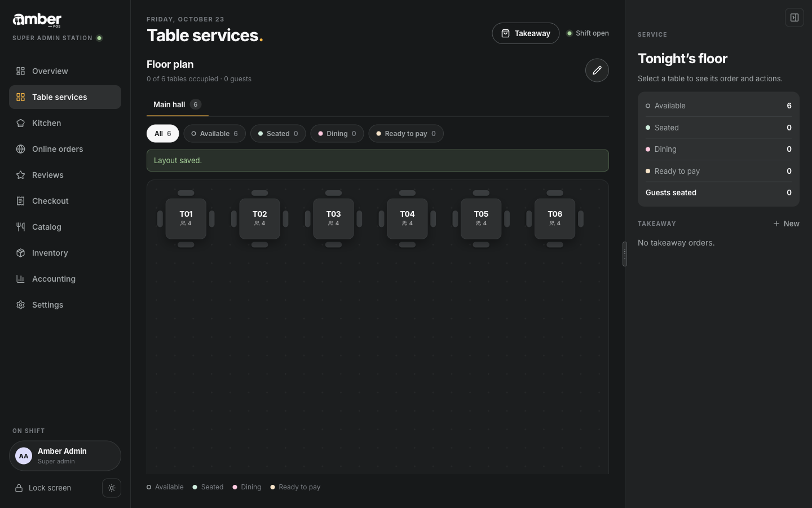Click the Checkout receipt icon
This screenshot has height=508, width=812.
point(20,201)
